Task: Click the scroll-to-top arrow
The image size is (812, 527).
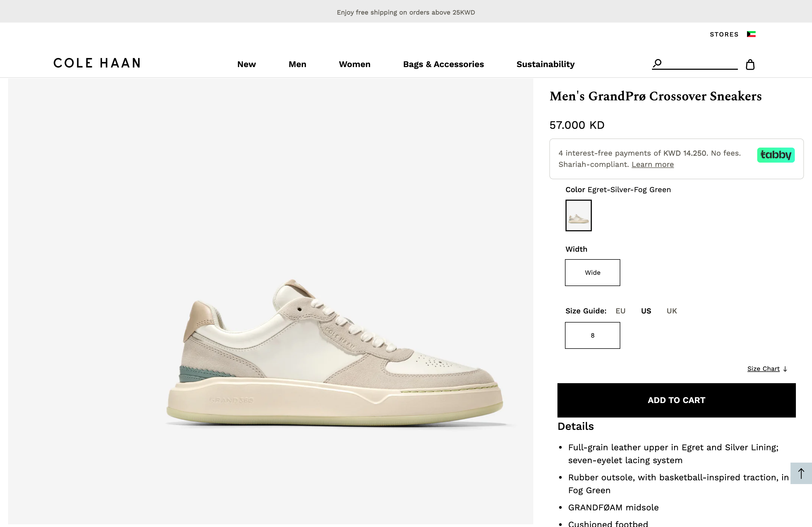Action: click(801, 473)
